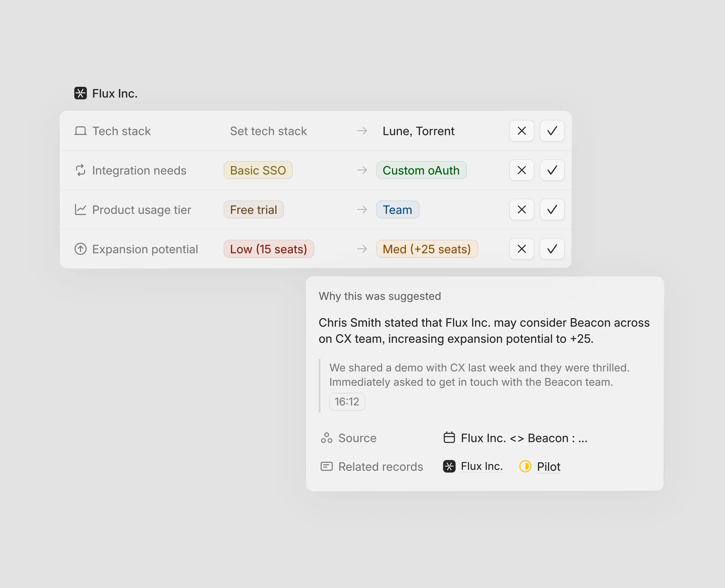This screenshot has width=725, height=588.
Task: Click the Lune, Torrent value
Action: click(418, 131)
